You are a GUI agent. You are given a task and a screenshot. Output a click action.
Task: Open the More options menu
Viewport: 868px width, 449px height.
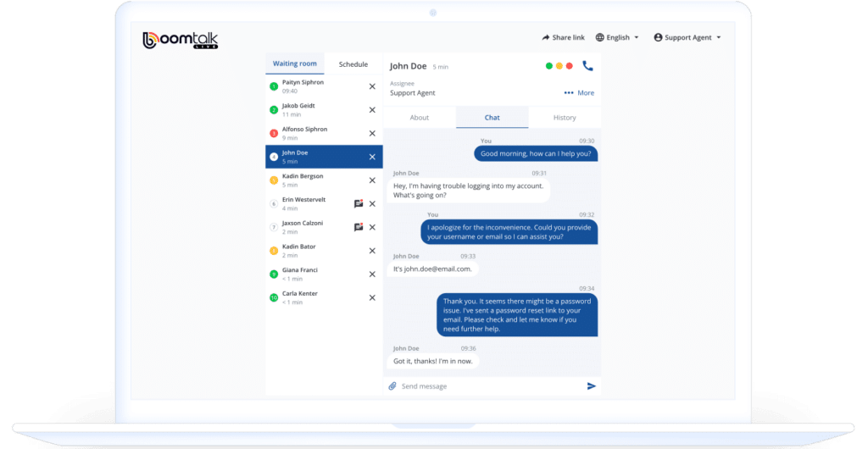[x=579, y=93]
